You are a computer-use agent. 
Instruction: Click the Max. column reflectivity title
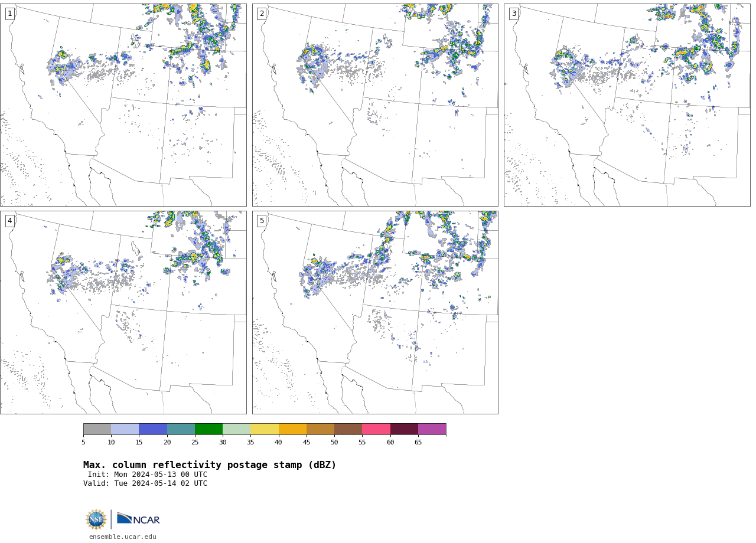[210, 465]
